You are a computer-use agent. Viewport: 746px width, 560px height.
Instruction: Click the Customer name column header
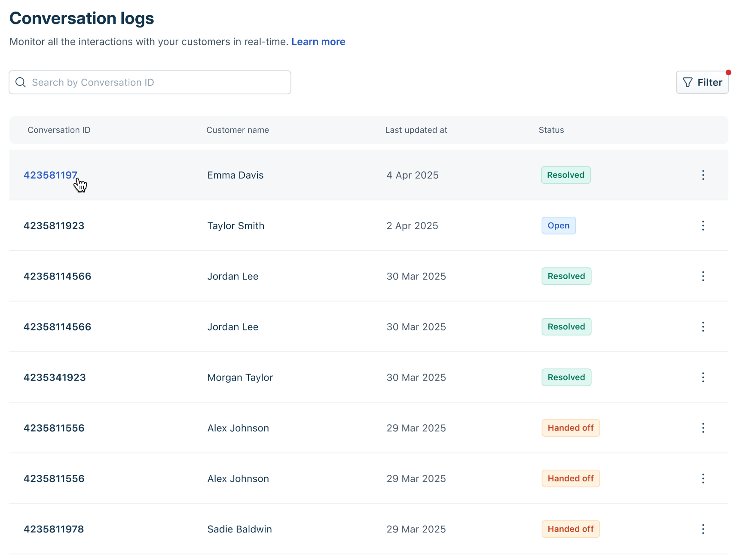point(238,130)
